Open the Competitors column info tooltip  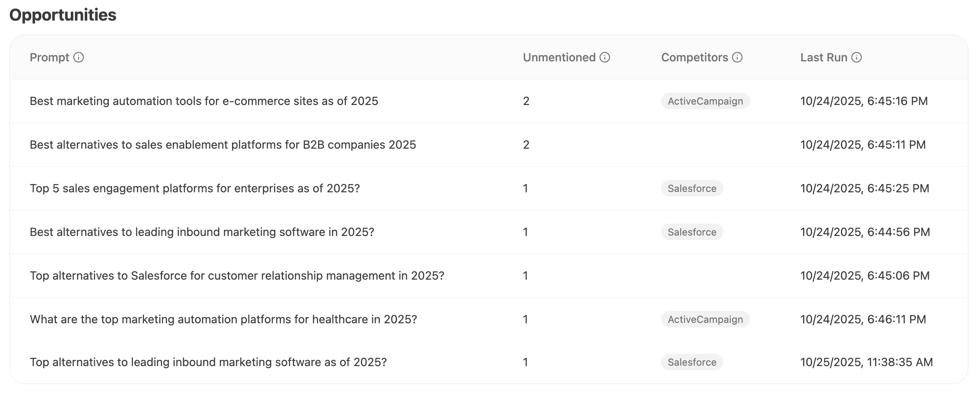click(737, 58)
